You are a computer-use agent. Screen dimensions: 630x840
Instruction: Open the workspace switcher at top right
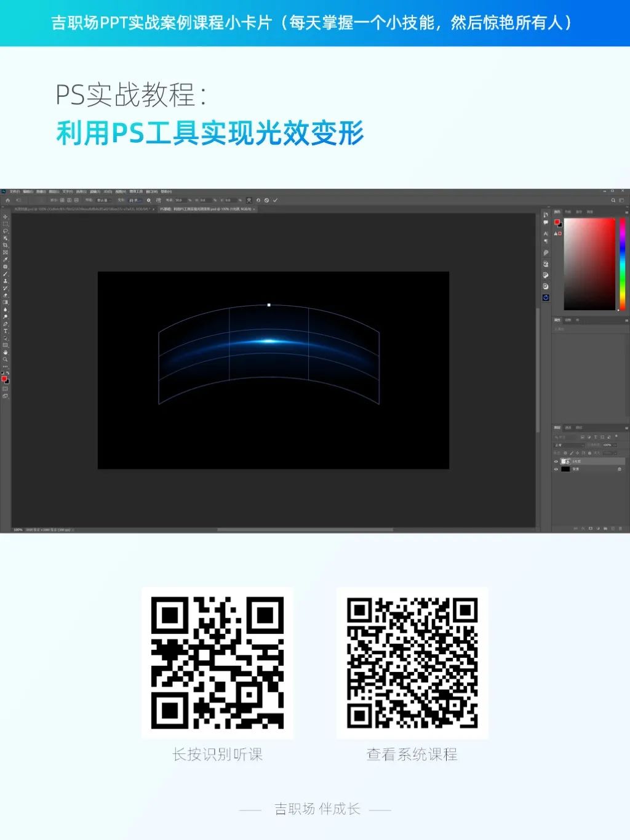621,200
